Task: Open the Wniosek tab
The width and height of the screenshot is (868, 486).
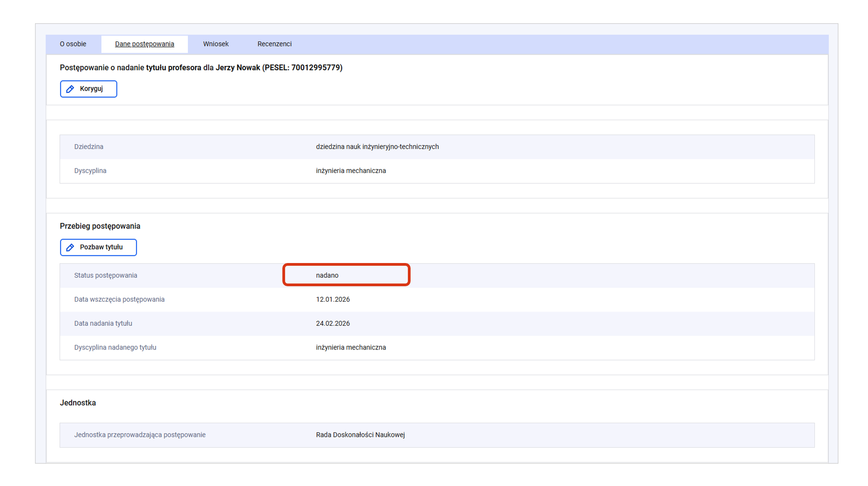Action: pos(216,44)
